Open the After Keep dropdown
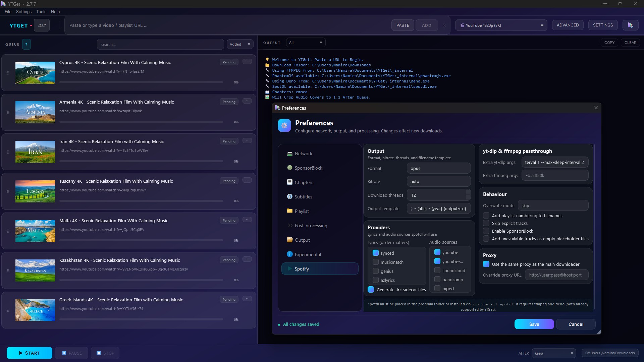The height and width of the screenshot is (362, 644). (554, 353)
